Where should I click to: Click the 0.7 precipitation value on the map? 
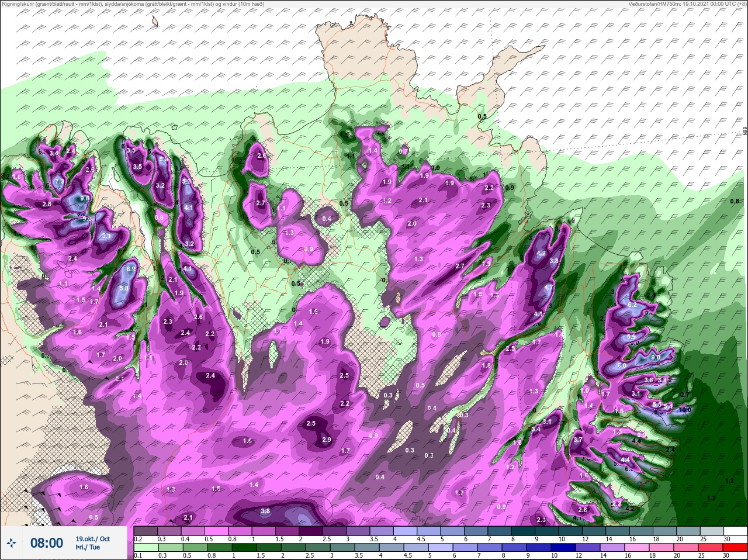click(403, 151)
